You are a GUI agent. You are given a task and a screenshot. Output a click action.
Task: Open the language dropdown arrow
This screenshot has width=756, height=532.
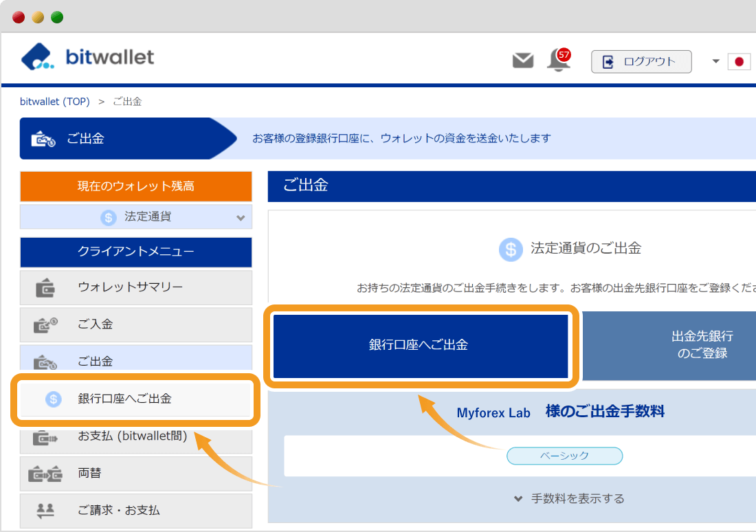pyautogui.click(x=716, y=61)
